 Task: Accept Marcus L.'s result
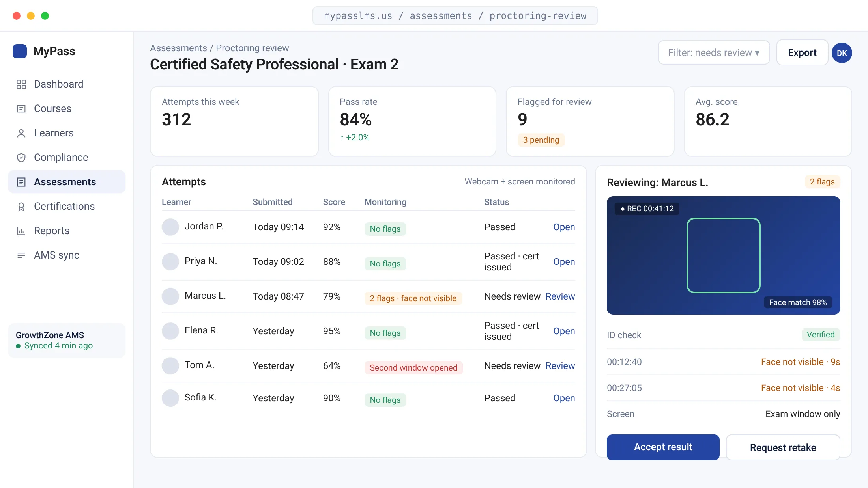663,447
